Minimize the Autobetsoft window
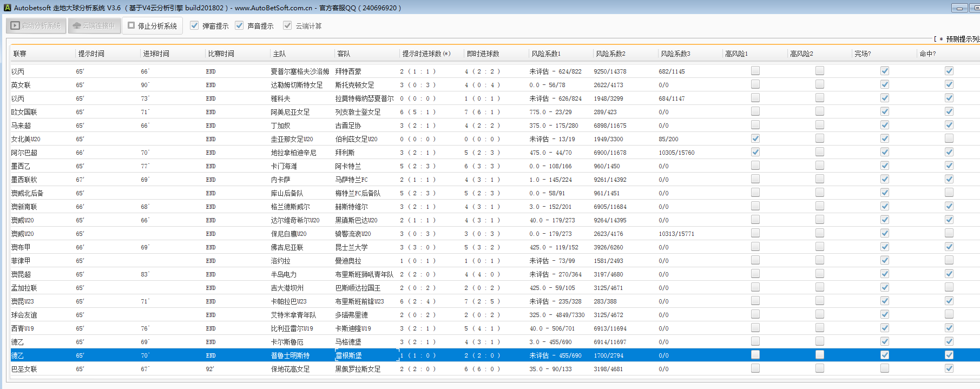Screen dimensions: 980x389 [x=959, y=8]
